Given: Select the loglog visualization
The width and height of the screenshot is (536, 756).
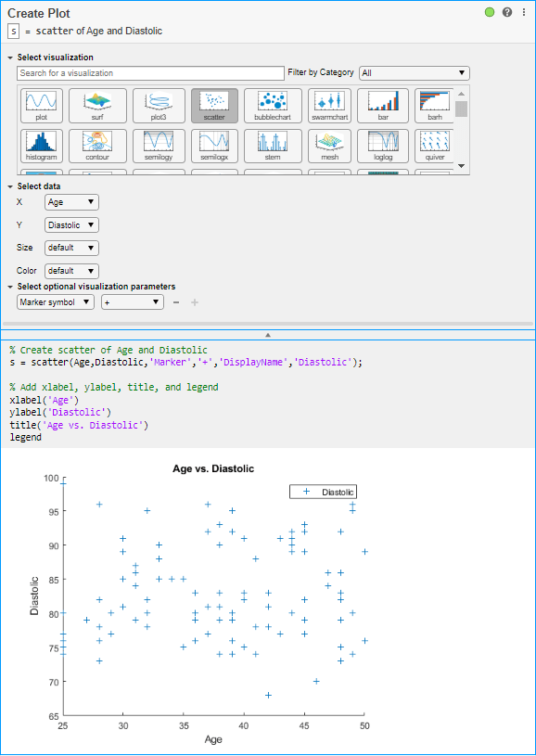Looking at the screenshot, I should click(x=383, y=146).
